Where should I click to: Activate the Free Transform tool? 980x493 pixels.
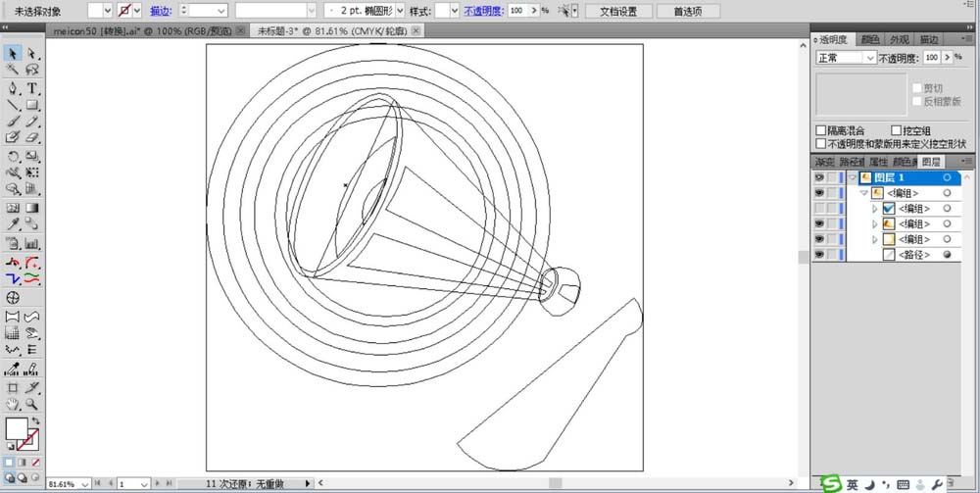(32, 173)
